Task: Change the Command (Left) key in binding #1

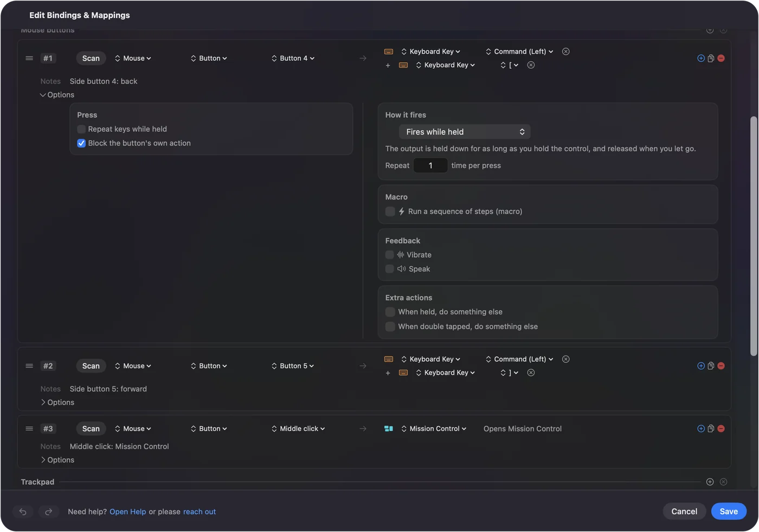Action: (x=519, y=52)
